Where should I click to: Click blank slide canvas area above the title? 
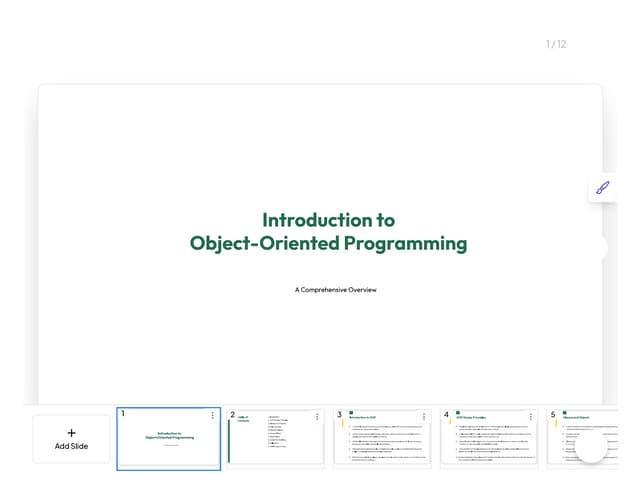320,140
